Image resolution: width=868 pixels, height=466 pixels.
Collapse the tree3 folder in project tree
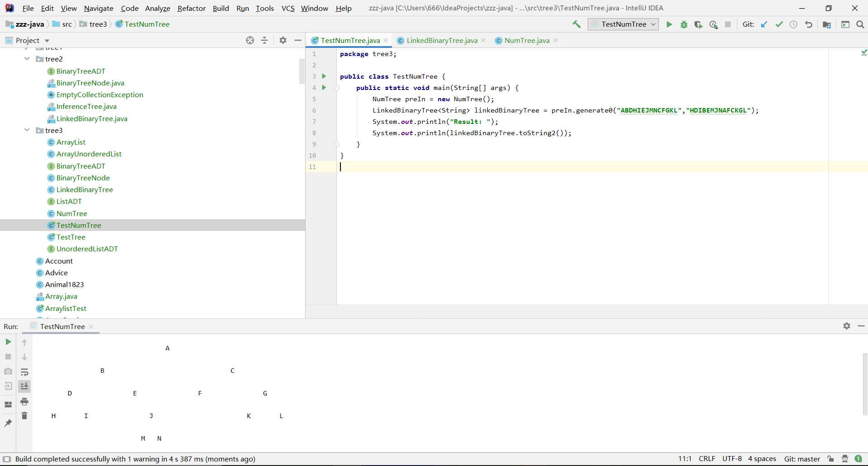pos(27,130)
